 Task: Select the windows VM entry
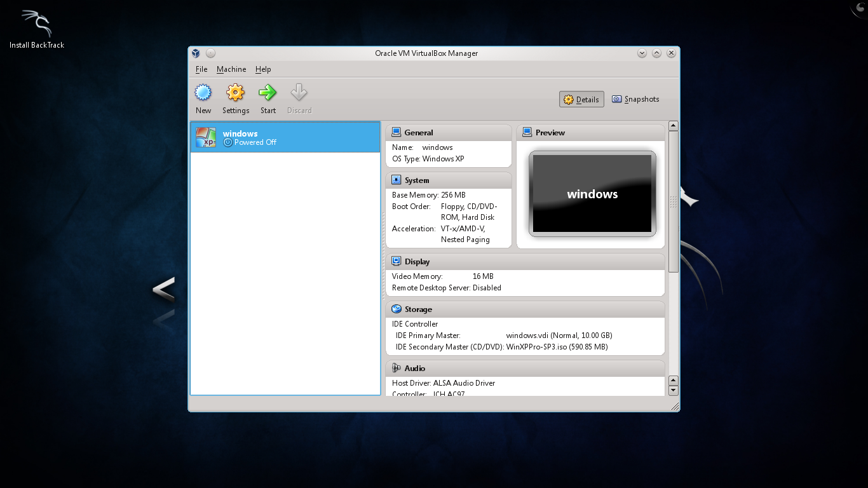(285, 137)
